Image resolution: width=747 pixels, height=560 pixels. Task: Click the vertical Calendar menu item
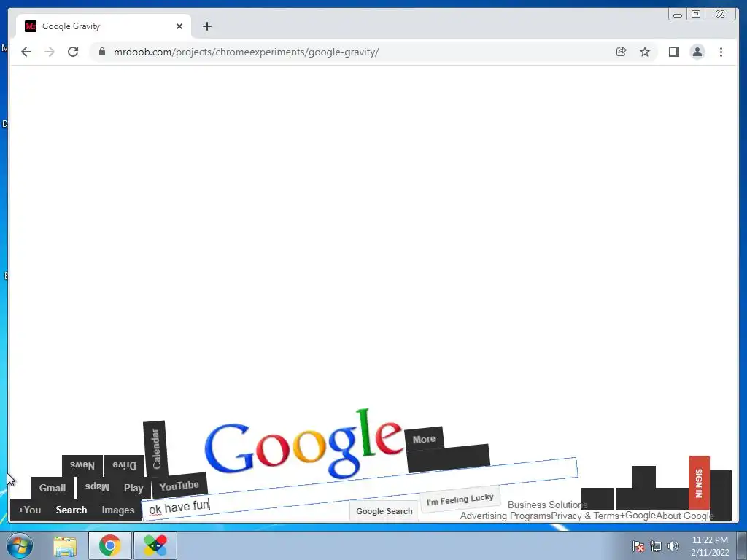click(155, 448)
